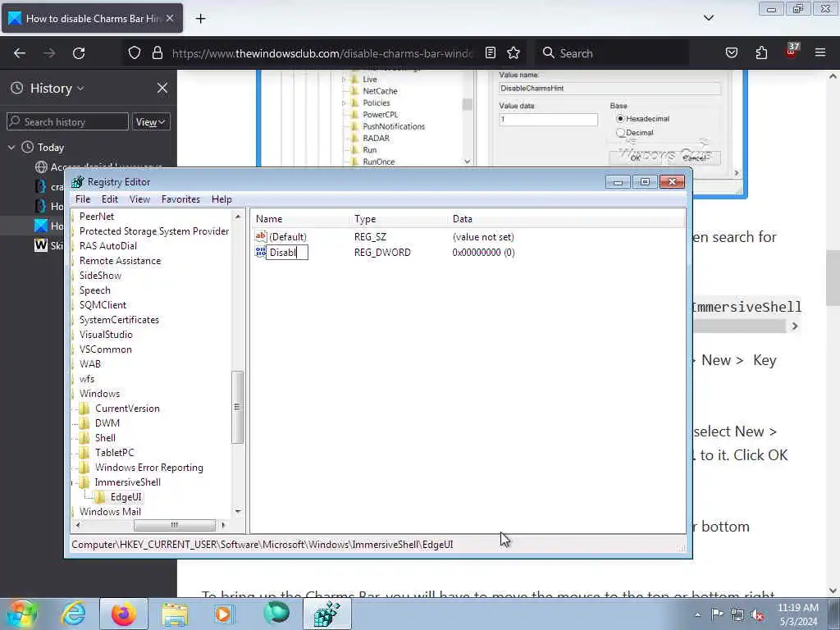Open Windows Media Player taskbar icon
The height and width of the screenshot is (630, 840).
pos(224,614)
